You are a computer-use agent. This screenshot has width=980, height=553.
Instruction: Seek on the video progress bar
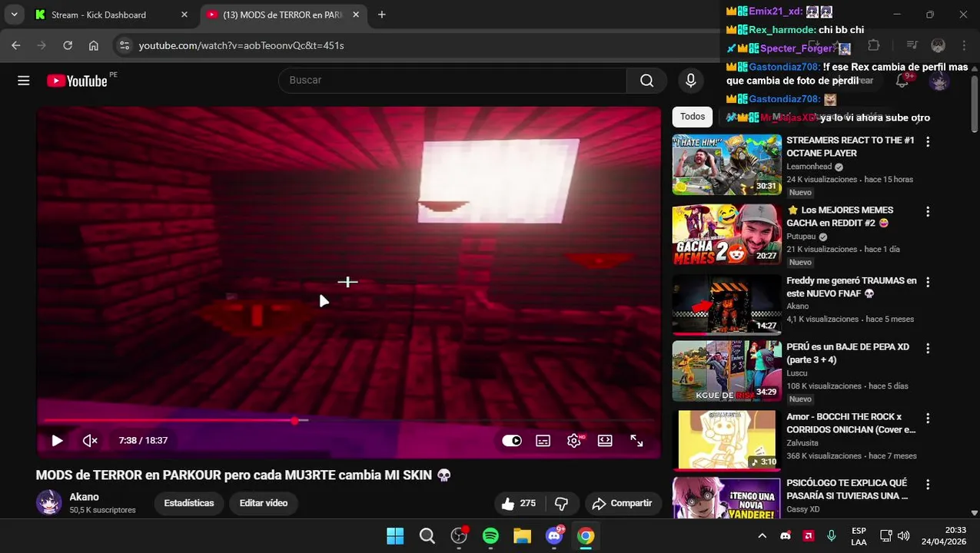click(348, 420)
